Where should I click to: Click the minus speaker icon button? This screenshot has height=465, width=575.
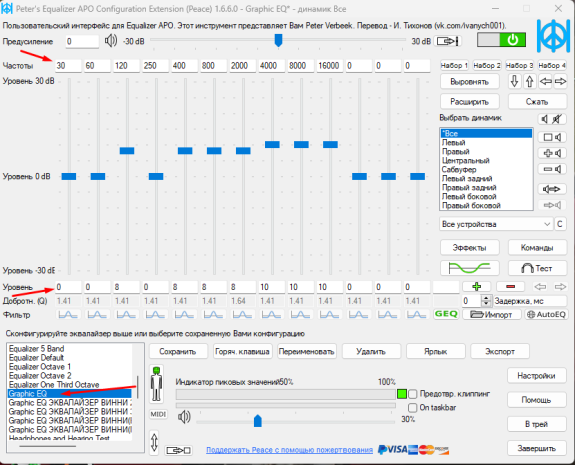pos(552,169)
